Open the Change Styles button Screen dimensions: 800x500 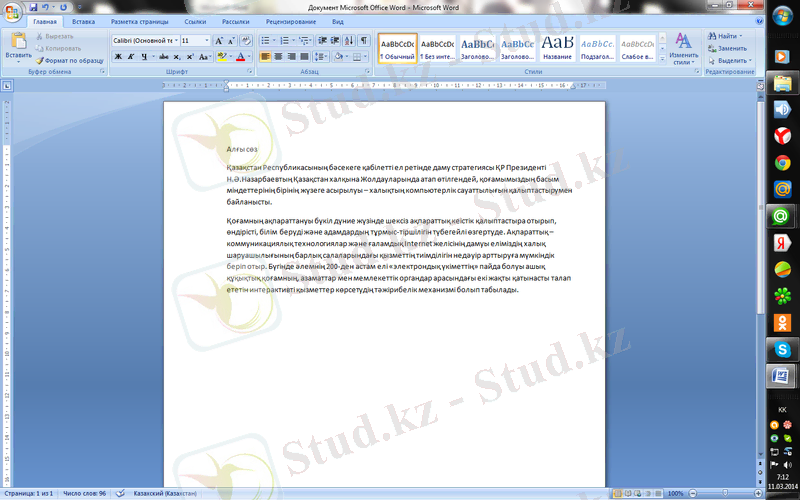[x=684, y=48]
